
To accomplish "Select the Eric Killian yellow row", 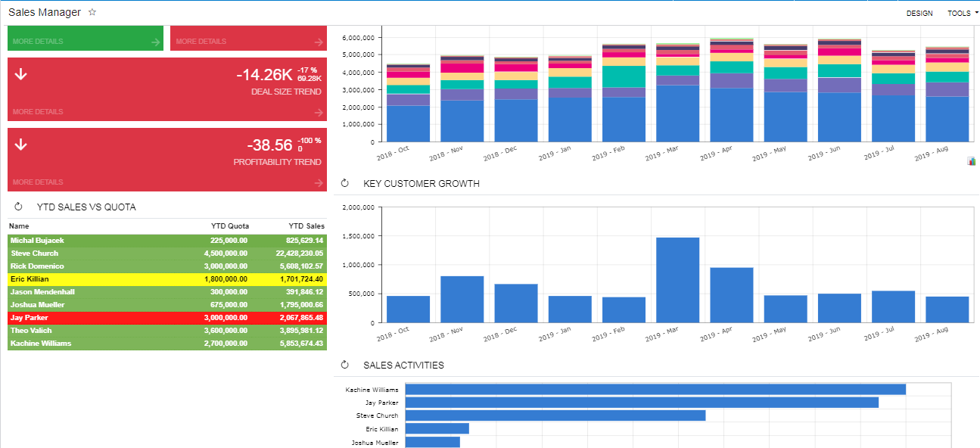I will click(x=166, y=279).
